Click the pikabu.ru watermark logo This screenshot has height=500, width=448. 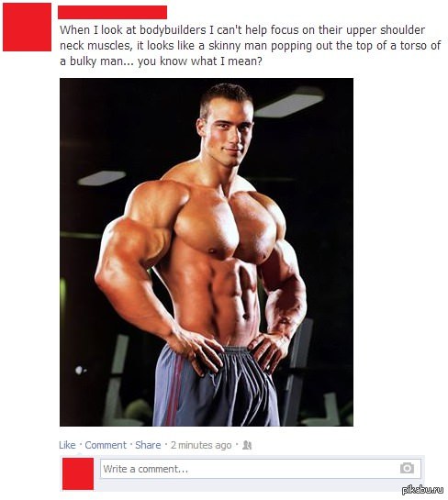pos(422,490)
